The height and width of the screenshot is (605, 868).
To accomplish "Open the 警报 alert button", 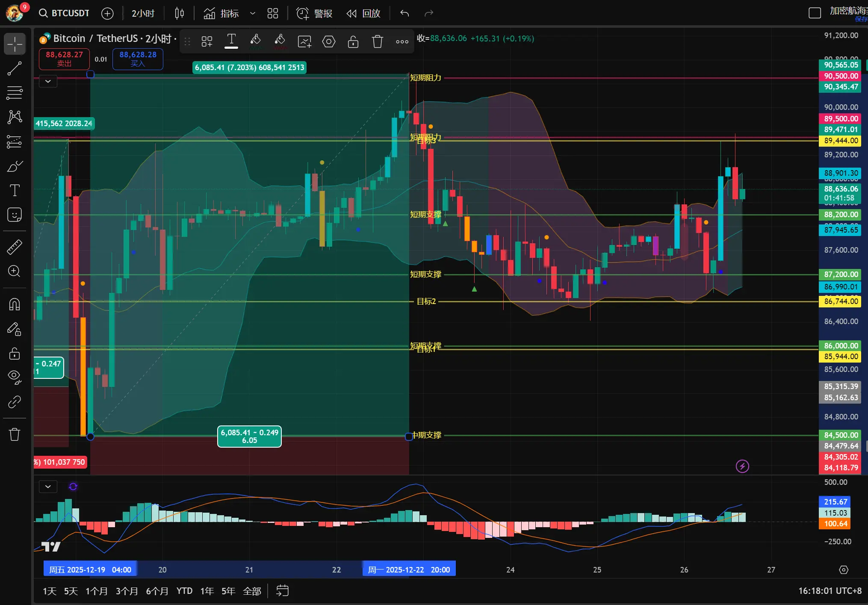I will point(315,13).
